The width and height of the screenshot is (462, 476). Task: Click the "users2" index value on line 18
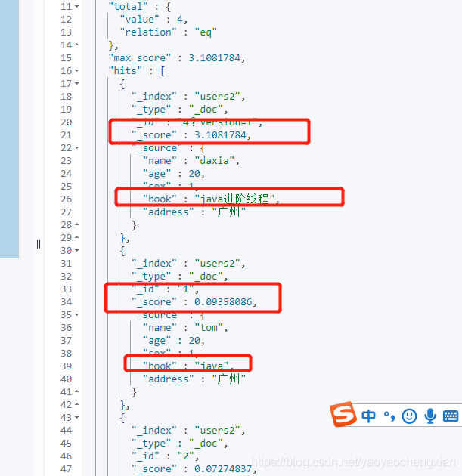pos(218,97)
